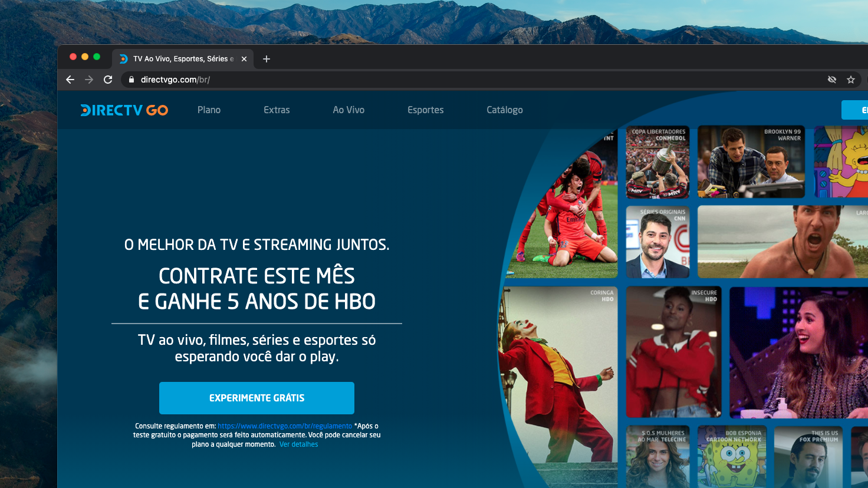Open the Extras menu item
Image resolution: width=868 pixels, height=488 pixels.
pyautogui.click(x=277, y=110)
